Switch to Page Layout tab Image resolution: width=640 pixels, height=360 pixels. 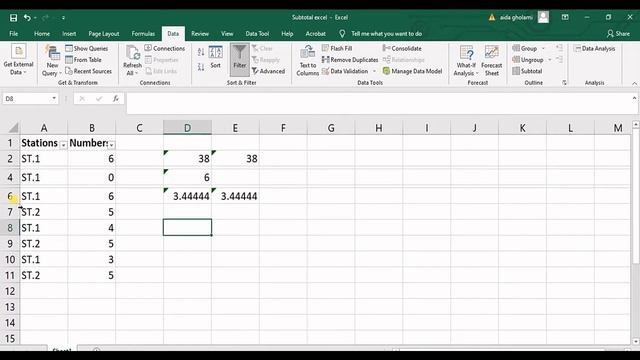click(104, 34)
